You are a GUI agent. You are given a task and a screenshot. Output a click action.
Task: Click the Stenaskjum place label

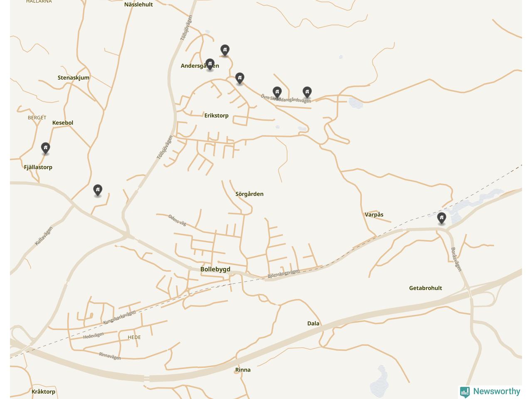(x=74, y=78)
